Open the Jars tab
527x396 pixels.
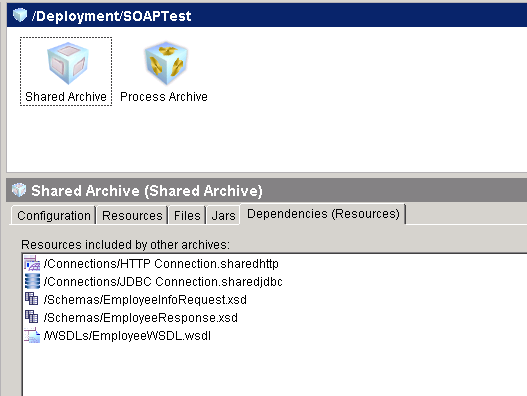(223, 215)
